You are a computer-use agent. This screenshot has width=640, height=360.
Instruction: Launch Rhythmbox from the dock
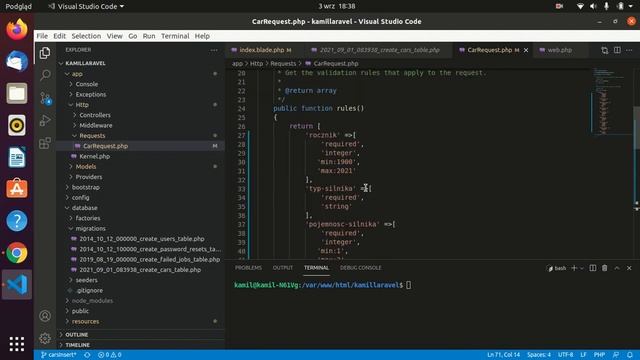click(17, 125)
